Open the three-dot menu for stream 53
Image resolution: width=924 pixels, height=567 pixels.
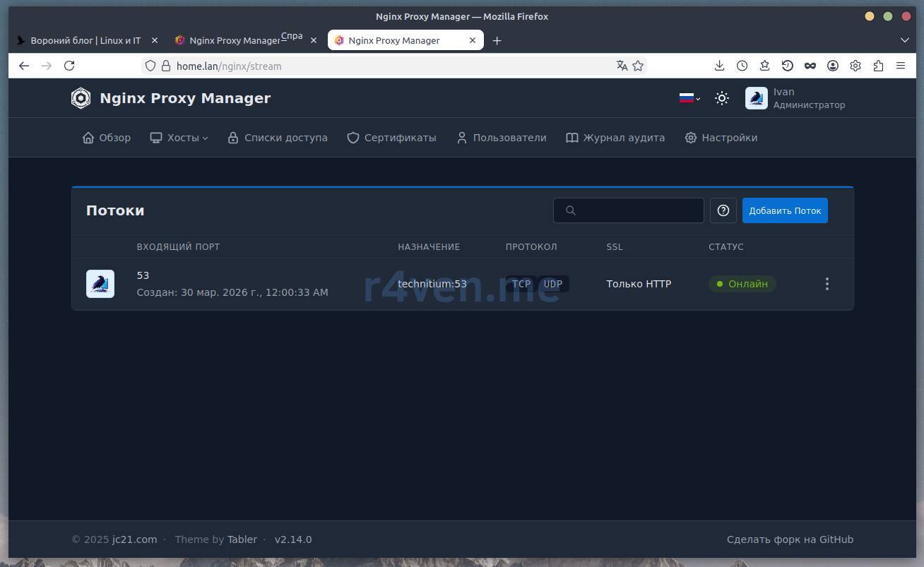click(827, 284)
